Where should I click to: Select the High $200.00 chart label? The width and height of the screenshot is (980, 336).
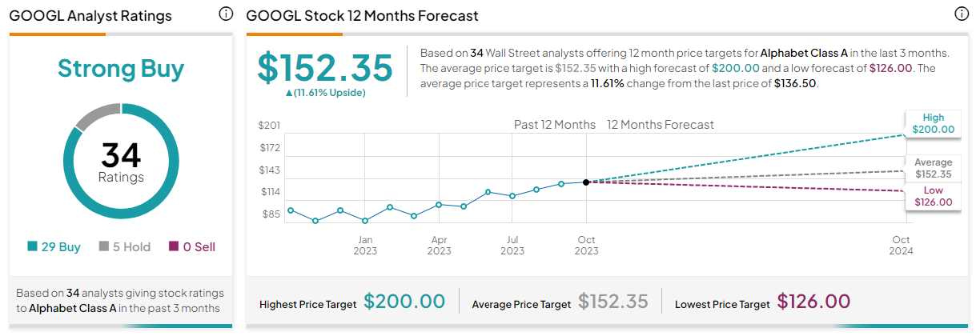click(x=933, y=123)
